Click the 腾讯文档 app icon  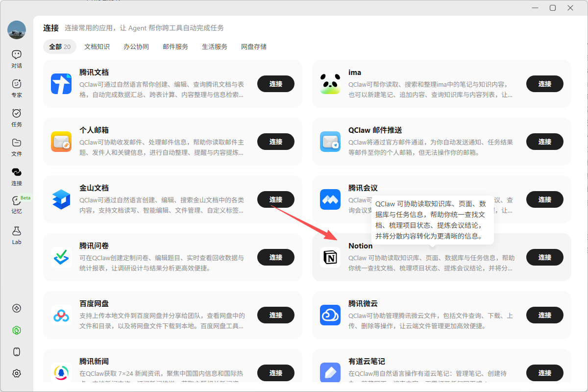[x=61, y=84]
